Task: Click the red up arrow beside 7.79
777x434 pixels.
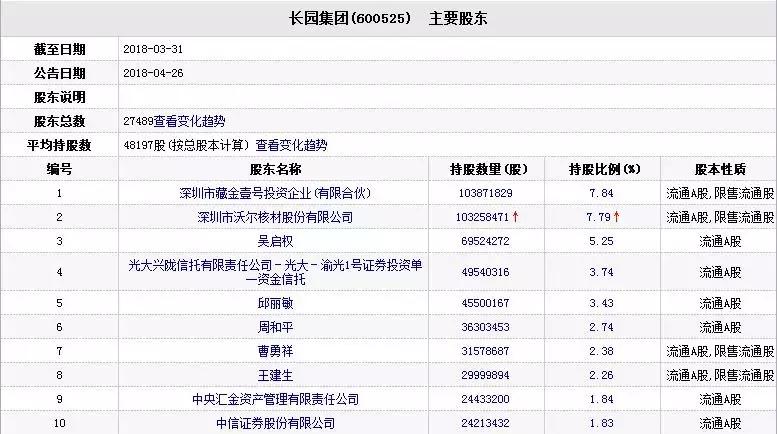Action: click(x=616, y=217)
